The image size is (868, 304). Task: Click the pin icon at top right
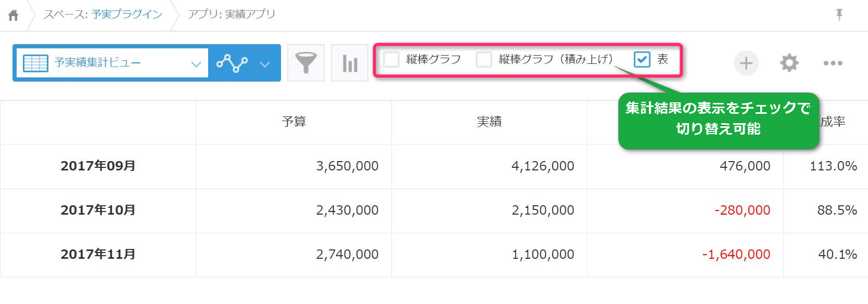click(x=839, y=15)
